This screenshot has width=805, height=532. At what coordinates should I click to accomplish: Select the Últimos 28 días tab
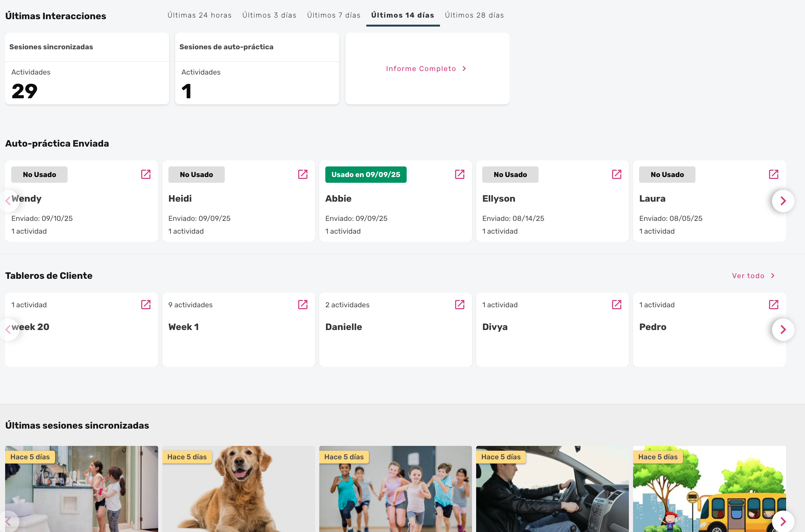pyautogui.click(x=474, y=15)
